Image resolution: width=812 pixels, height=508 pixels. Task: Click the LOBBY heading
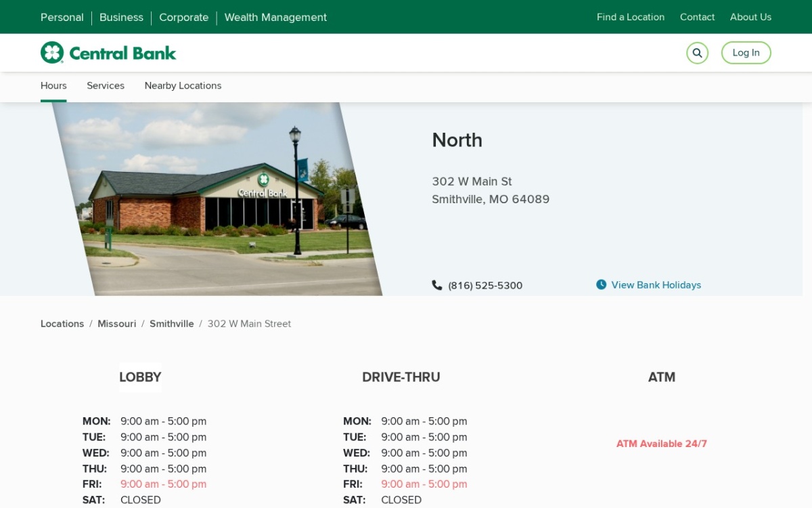[140, 377]
